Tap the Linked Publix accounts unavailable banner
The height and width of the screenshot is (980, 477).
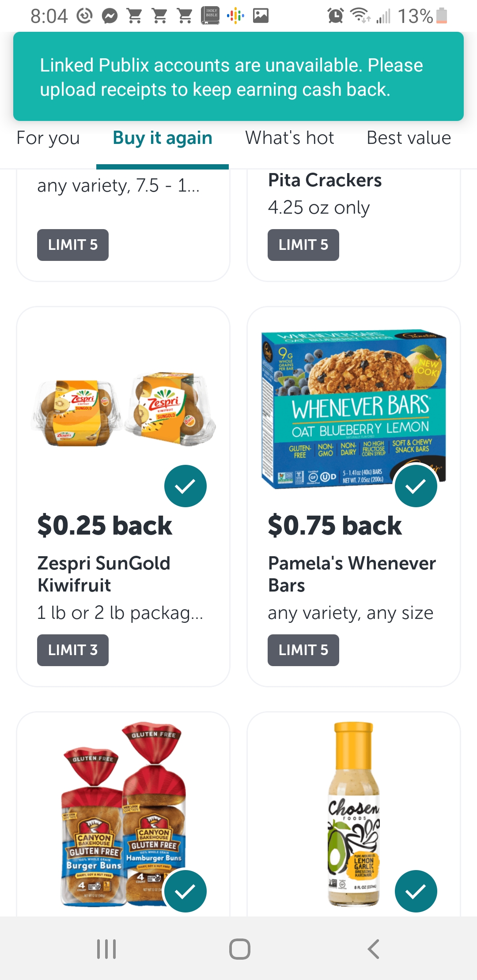pyautogui.click(x=238, y=77)
